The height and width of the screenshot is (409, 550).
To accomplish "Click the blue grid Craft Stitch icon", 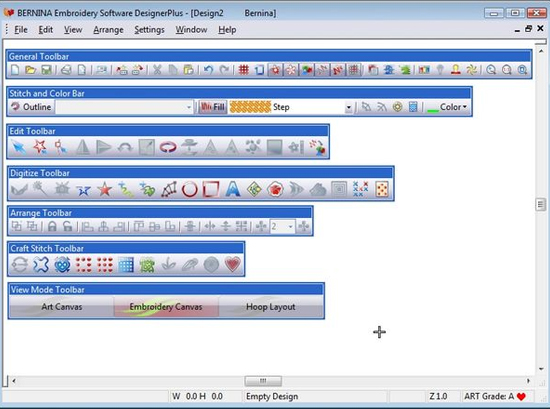I will 126,264.
